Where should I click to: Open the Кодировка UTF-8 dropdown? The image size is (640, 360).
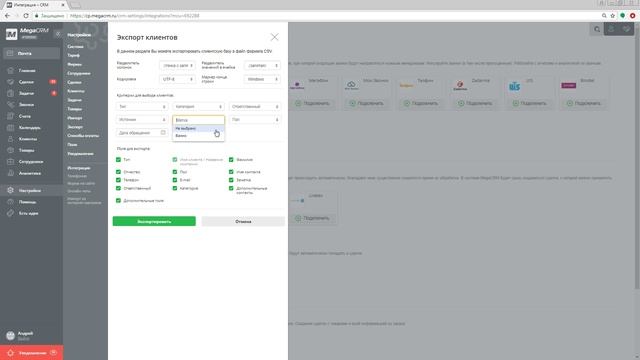(177, 79)
